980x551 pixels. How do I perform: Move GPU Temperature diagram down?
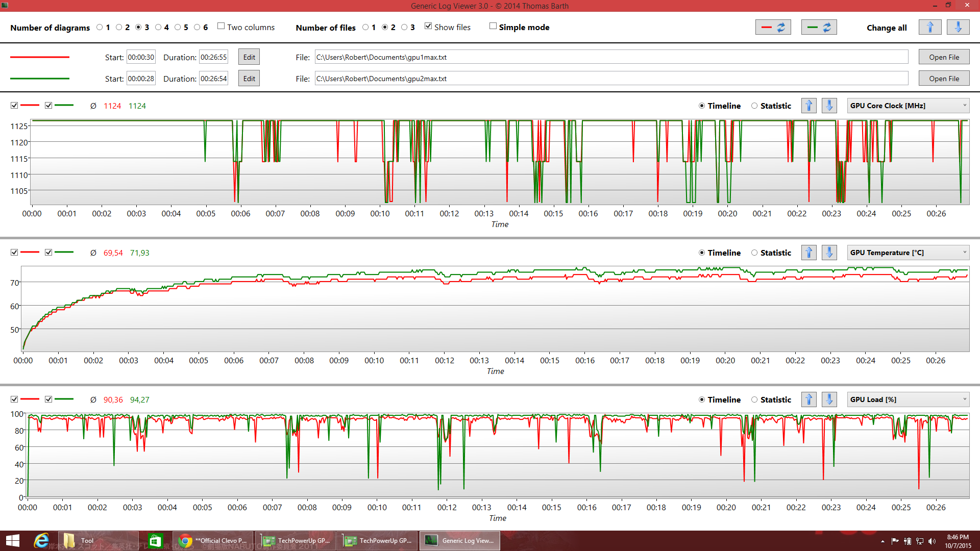(829, 253)
